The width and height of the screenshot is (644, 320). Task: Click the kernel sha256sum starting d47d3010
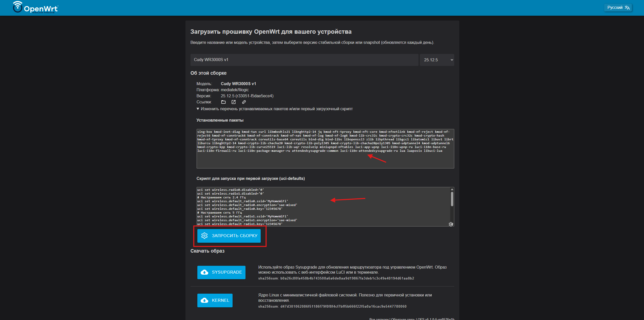pyautogui.click(x=343, y=307)
